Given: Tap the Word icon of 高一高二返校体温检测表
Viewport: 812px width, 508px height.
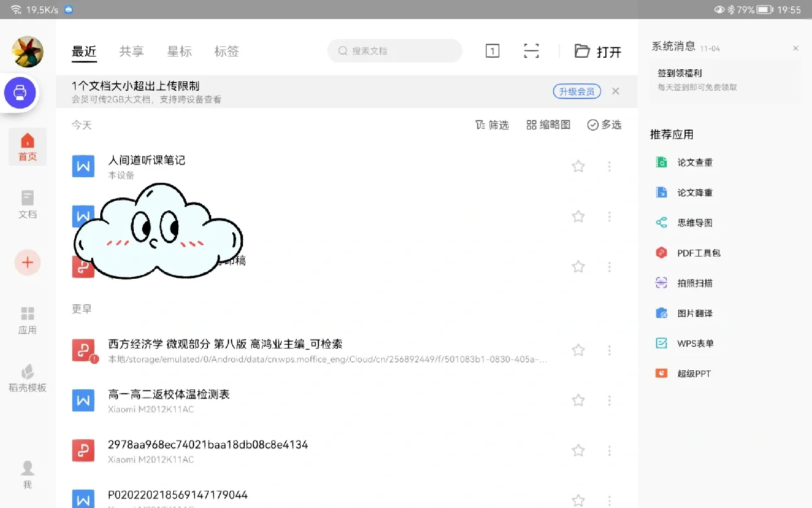Looking at the screenshot, I should click(x=83, y=400).
